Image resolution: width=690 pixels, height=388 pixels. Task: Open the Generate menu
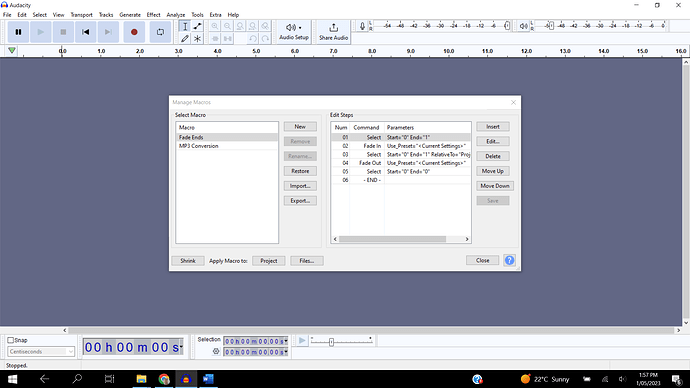pyautogui.click(x=130, y=15)
